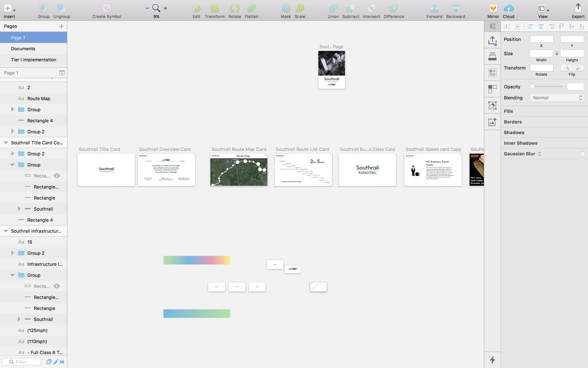The image size is (588, 368).
Task: Select the Mask tool
Action: tap(286, 8)
